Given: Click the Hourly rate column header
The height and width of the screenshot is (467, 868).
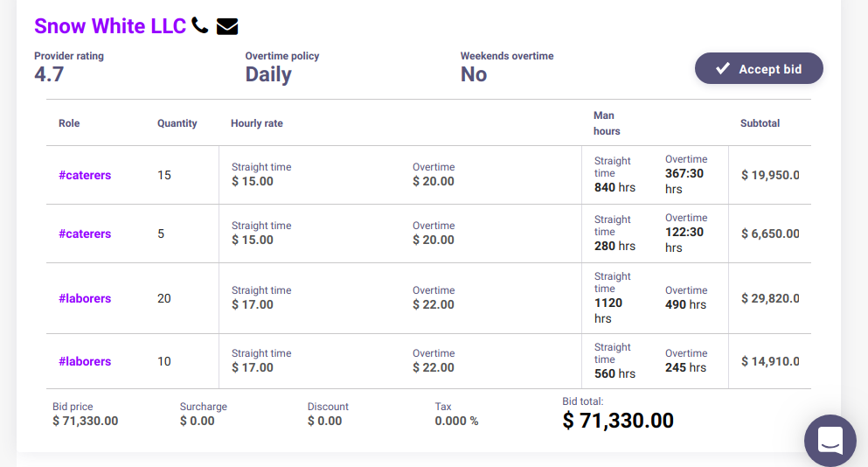Looking at the screenshot, I should click(257, 123).
